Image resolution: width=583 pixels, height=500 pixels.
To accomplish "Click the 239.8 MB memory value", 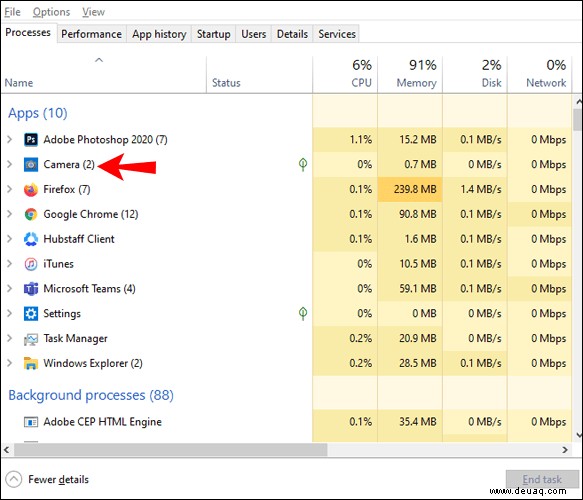I will click(415, 189).
